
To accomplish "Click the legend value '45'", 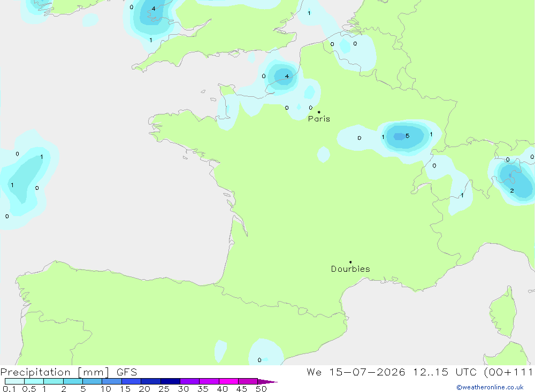I will 242,389.
